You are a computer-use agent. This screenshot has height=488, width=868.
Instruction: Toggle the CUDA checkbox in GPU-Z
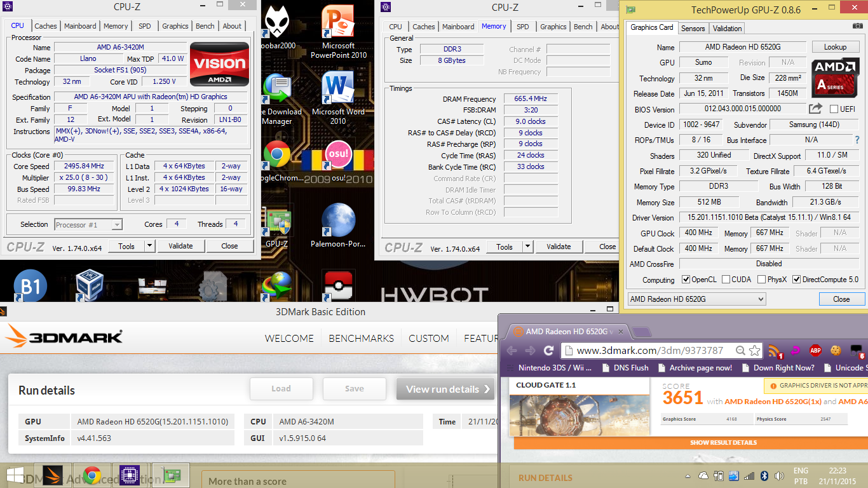pos(726,280)
